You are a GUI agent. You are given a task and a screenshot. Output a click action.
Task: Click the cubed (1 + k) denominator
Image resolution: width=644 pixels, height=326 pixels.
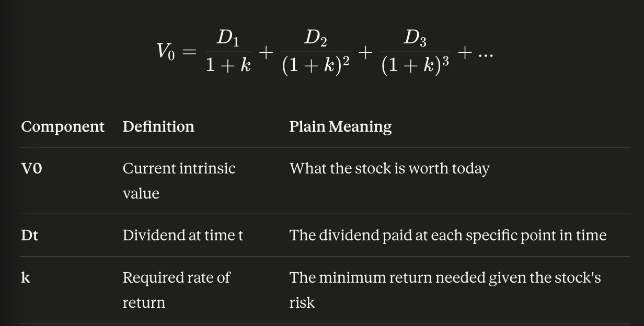click(415, 66)
